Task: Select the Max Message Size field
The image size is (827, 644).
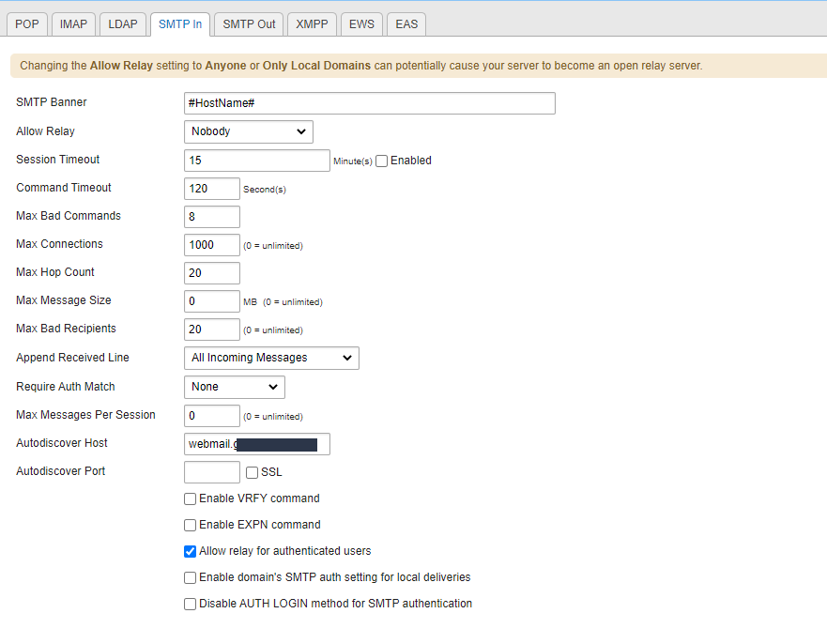Action: [x=211, y=301]
